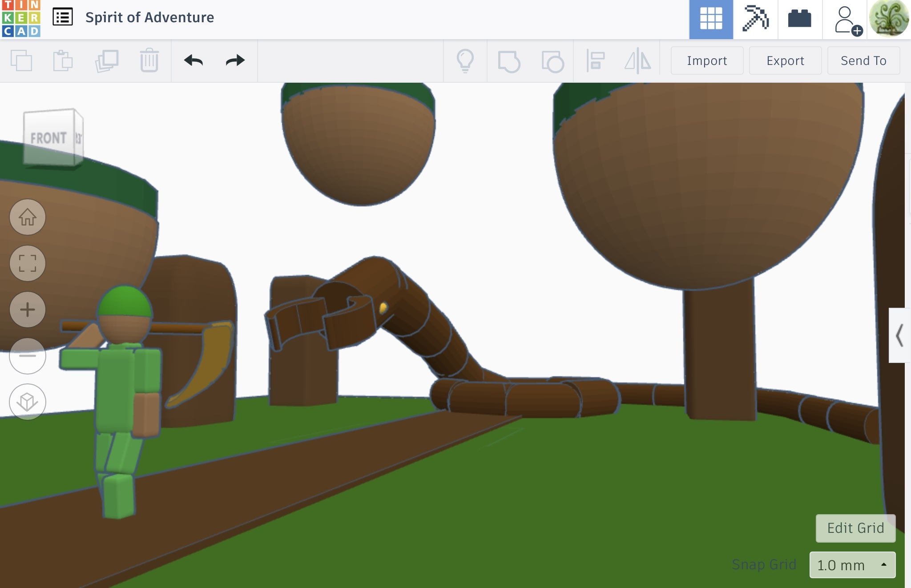Click the Delete trash can icon

click(x=149, y=60)
